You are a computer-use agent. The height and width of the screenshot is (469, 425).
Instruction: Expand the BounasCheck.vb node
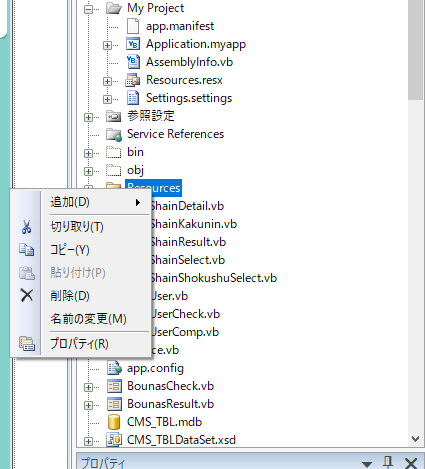(88, 387)
